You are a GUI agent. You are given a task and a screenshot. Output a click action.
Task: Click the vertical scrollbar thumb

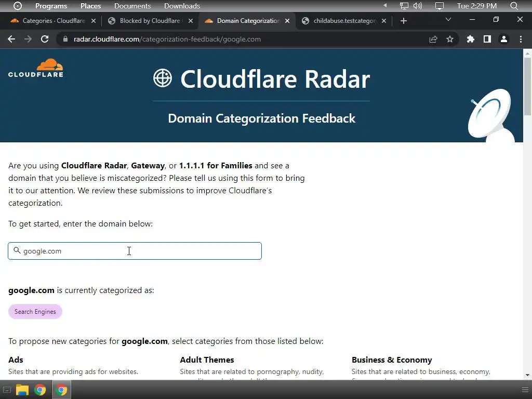[x=528, y=87]
